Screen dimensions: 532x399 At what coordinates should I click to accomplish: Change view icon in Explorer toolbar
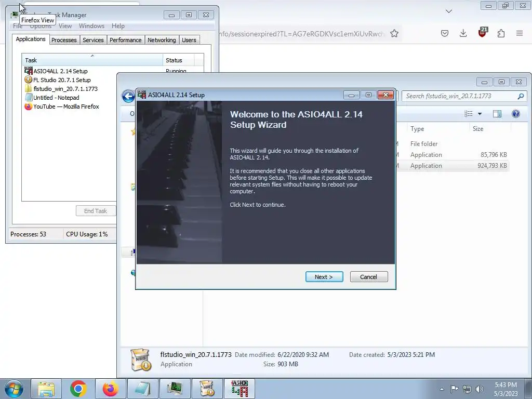point(469,114)
